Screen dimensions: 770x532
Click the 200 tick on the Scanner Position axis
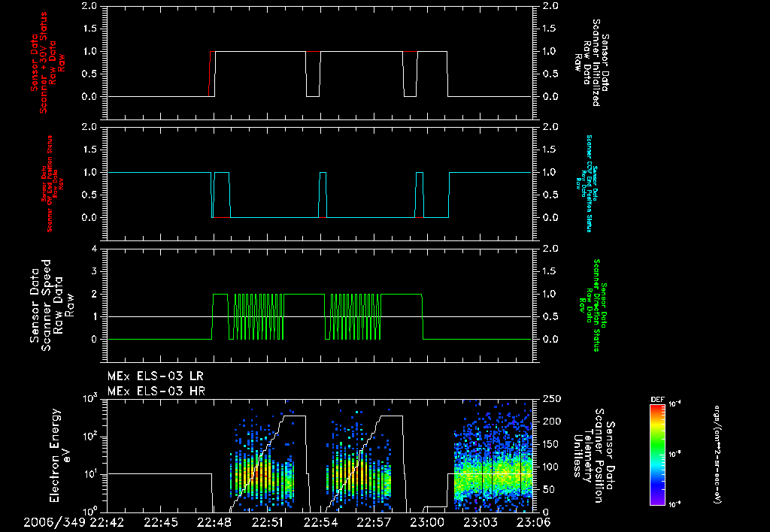point(553,422)
